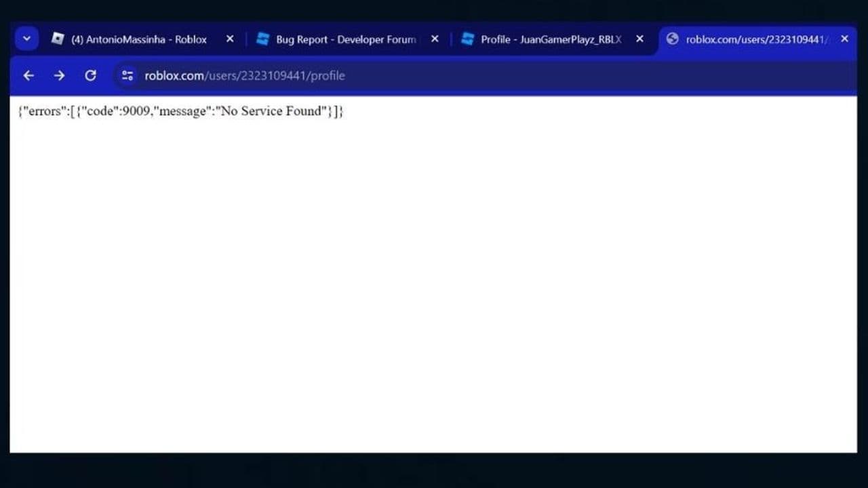
Task: Open the tab search dropdown
Action: pyautogui.click(x=26, y=39)
